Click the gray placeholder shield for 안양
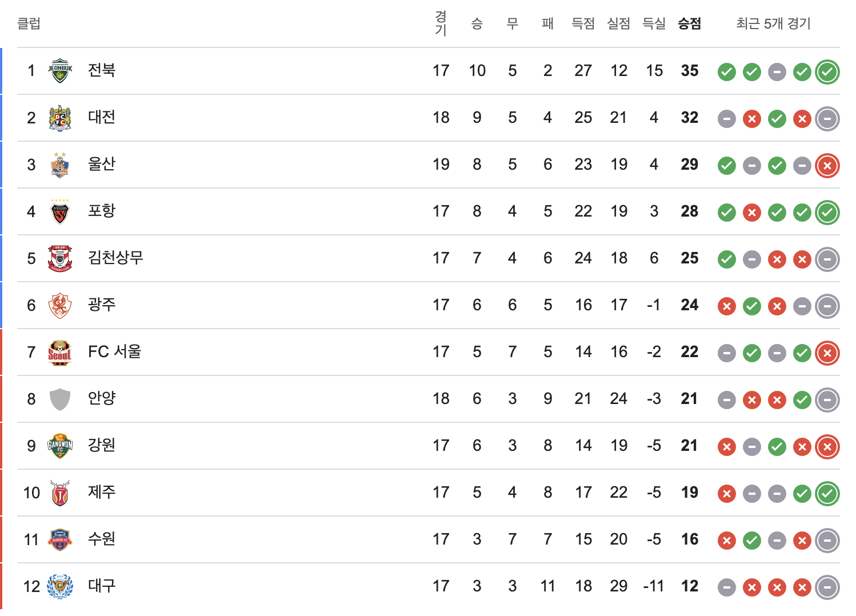 coord(60,399)
